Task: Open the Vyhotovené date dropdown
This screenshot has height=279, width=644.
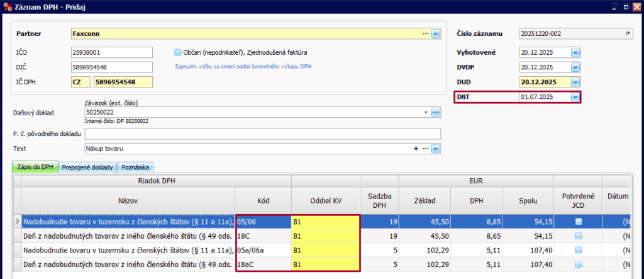Action: [574, 52]
